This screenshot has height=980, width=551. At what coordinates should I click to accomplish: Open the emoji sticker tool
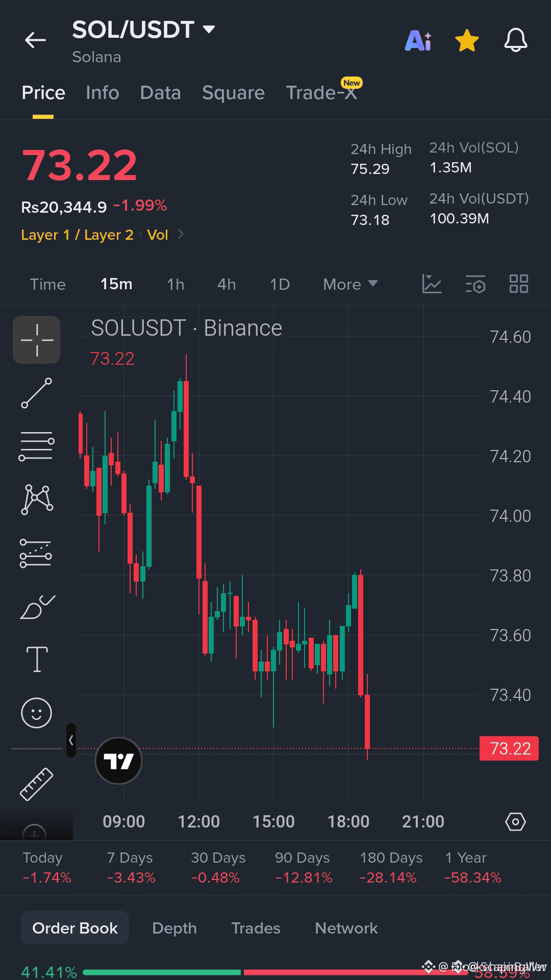tap(36, 713)
